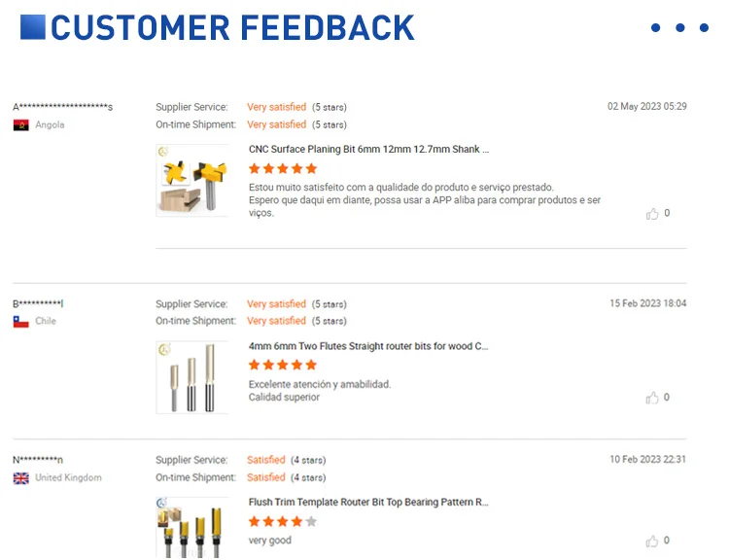Click the four-star rating on the UK review
The height and width of the screenshot is (560, 729).
click(283, 521)
